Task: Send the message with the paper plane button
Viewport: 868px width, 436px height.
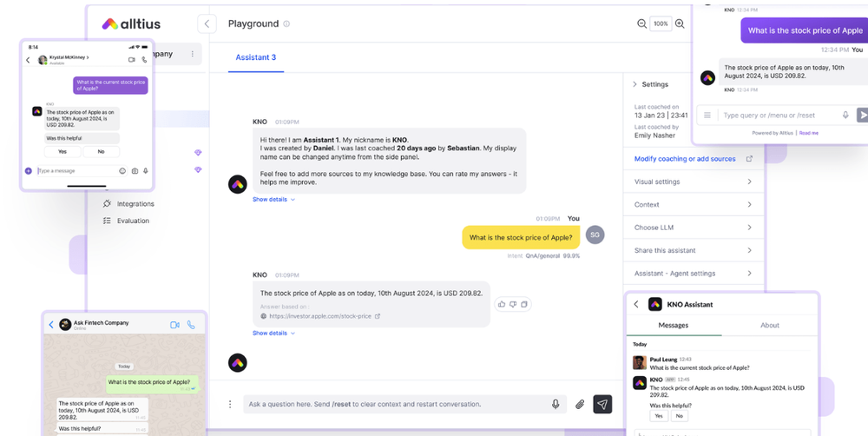Action: pyautogui.click(x=602, y=404)
